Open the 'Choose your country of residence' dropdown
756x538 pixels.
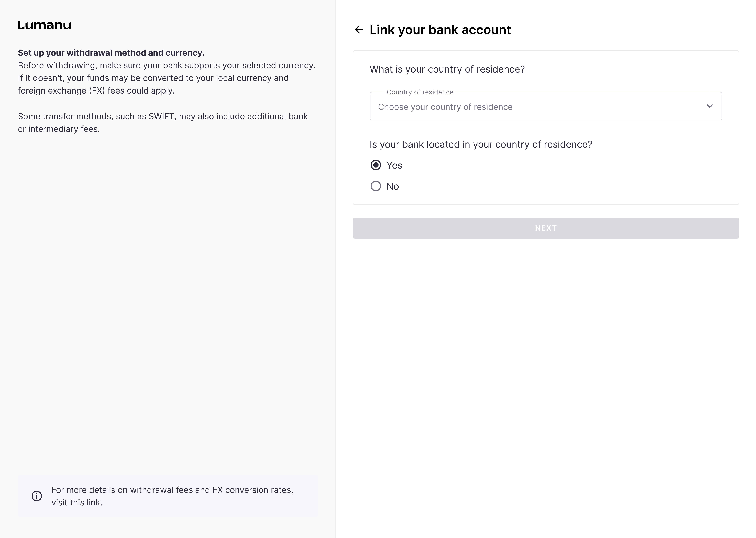pyautogui.click(x=530, y=107)
